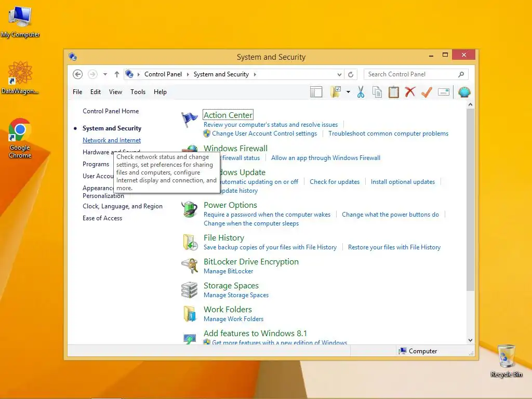This screenshot has width=532, height=399.
Task: Open Programs category in sidebar
Action: [96, 164]
